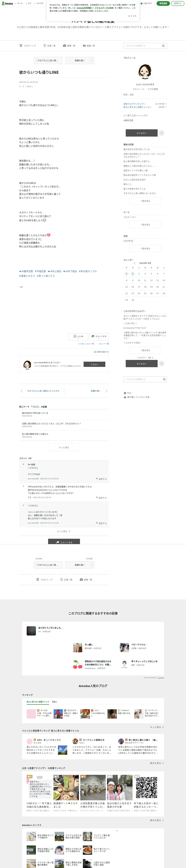The height and width of the screenshot is (868, 186).
Task: Open the top 動画一覧 tab
Action: click(x=89, y=45)
